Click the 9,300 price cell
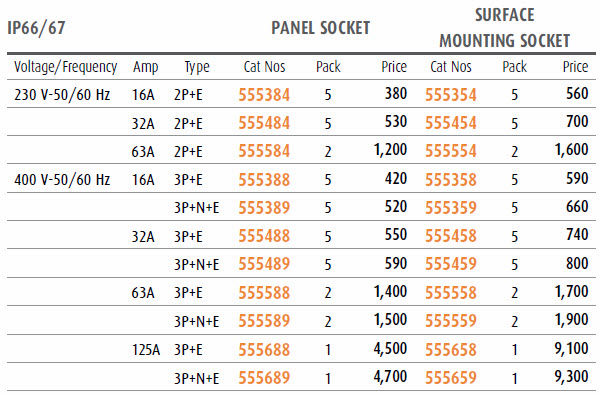The image size is (600, 395). 571,377
